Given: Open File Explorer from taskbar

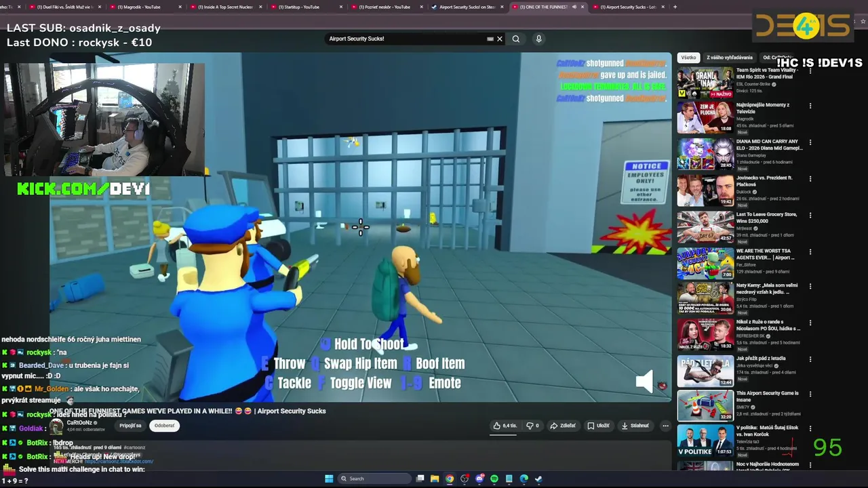Looking at the screenshot, I should tap(435, 479).
